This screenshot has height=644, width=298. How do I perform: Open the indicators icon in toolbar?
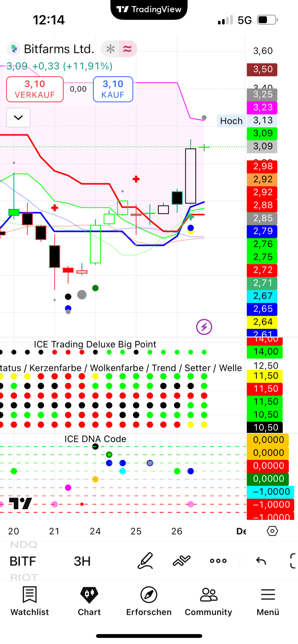(x=181, y=561)
